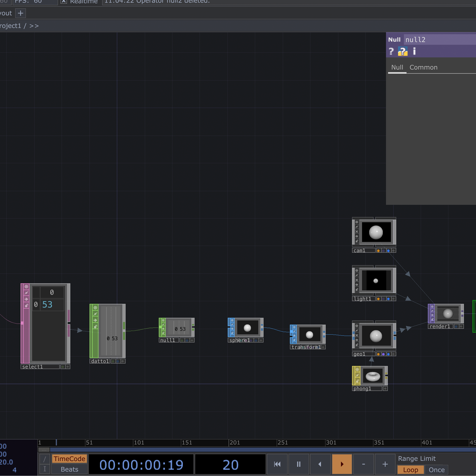The width and height of the screenshot is (476, 476).
Task: Set playback range mode to Once
Action: [436, 469]
